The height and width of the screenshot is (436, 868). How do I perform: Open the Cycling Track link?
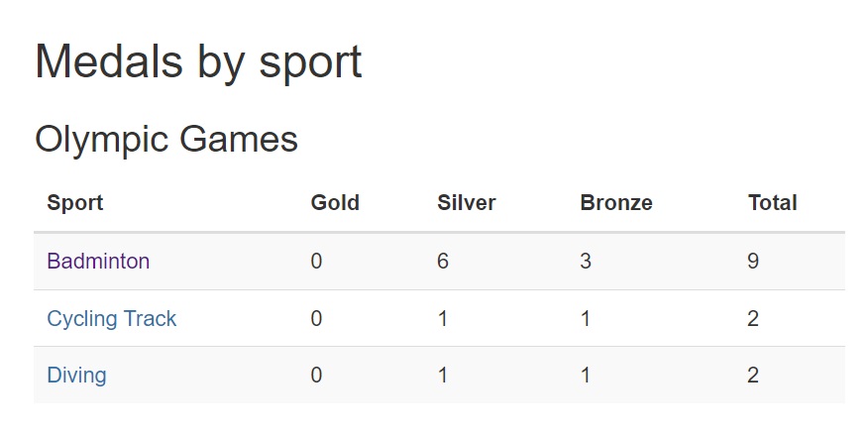tap(111, 319)
